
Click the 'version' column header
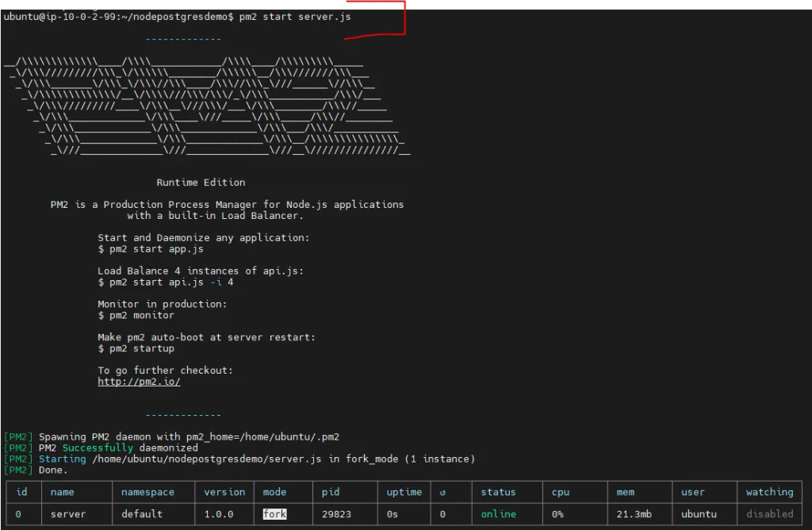pos(224,492)
